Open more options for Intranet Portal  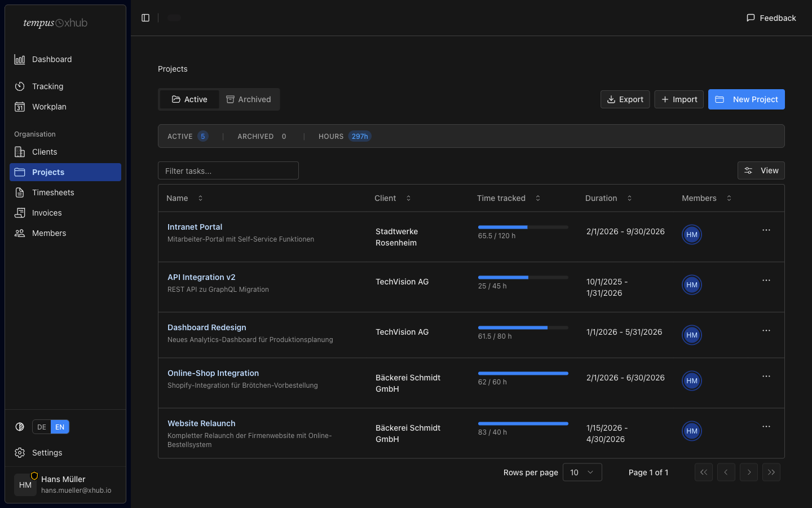[766, 230]
